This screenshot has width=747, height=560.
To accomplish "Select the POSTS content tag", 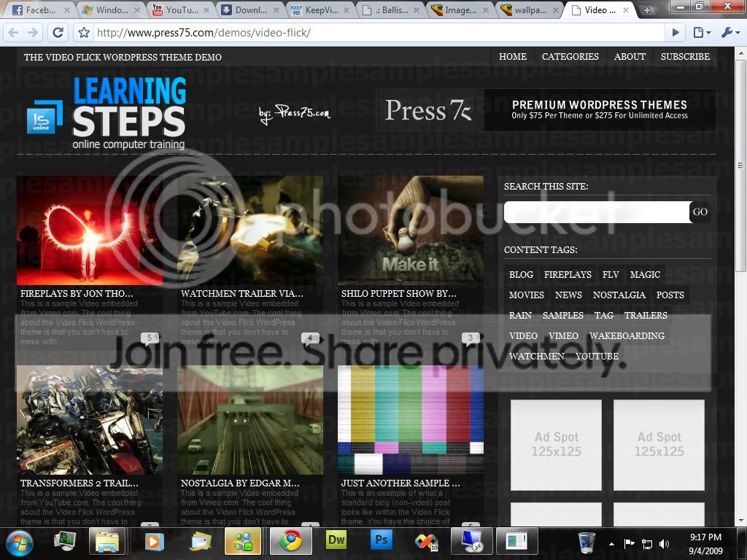I will pyautogui.click(x=670, y=295).
